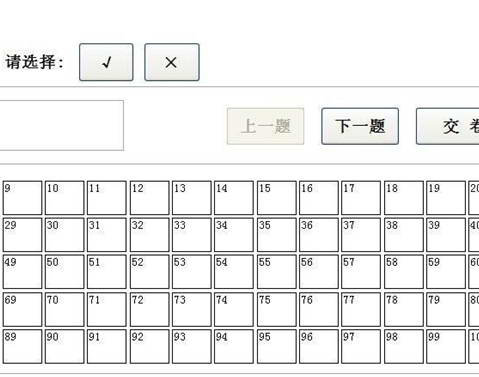Jump to question 17

click(361, 198)
